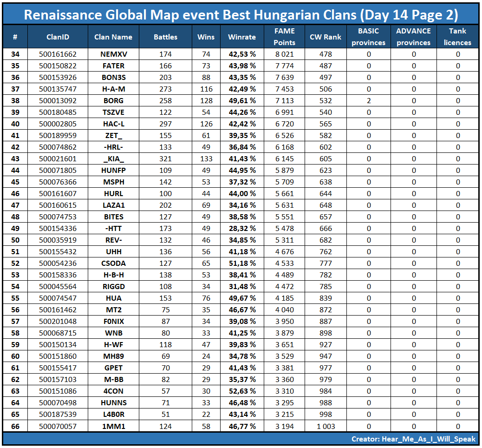Select BORG's basic provinces value 2
This screenshot has width=482, height=448.
click(x=369, y=101)
